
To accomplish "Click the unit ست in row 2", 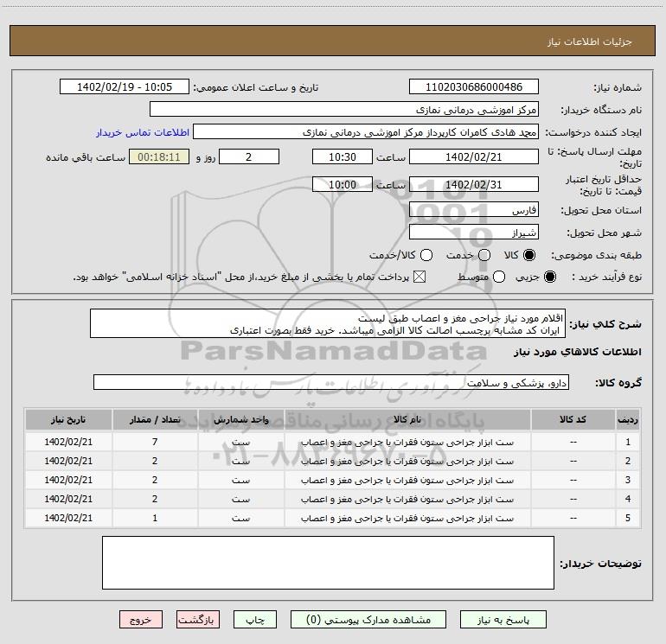I will pyautogui.click(x=240, y=462).
